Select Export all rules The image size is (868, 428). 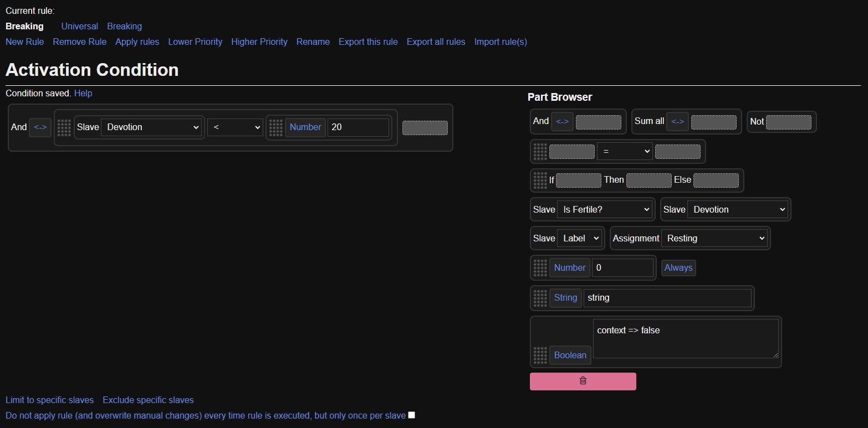point(436,42)
